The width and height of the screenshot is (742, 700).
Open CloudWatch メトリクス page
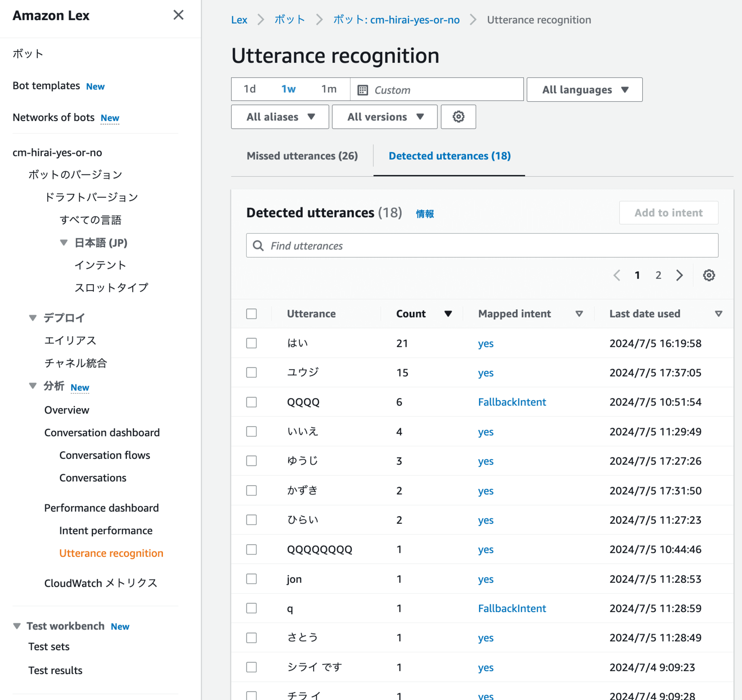click(101, 583)
